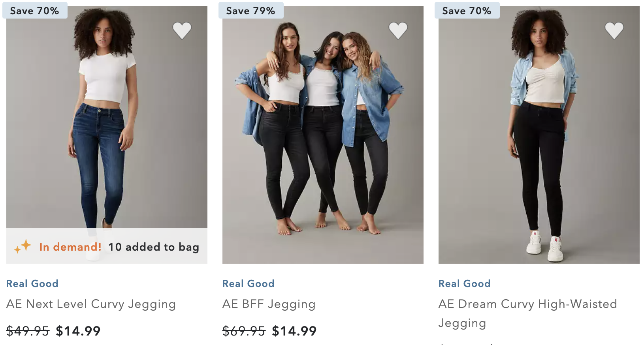Click the Save 79% badge
This screenshot has width=644, height=345.
click(250, 11)
